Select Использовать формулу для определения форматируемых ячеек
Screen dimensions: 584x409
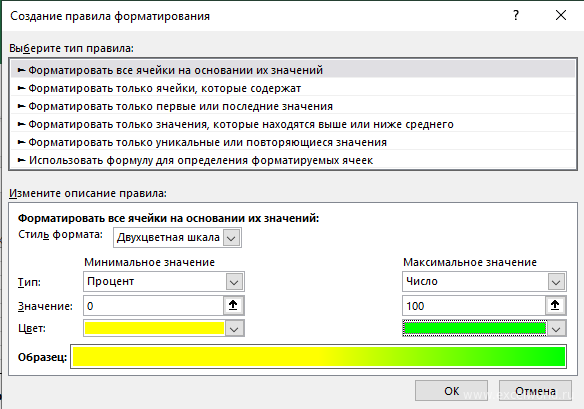pyautogui.click(x=293, y=160)
